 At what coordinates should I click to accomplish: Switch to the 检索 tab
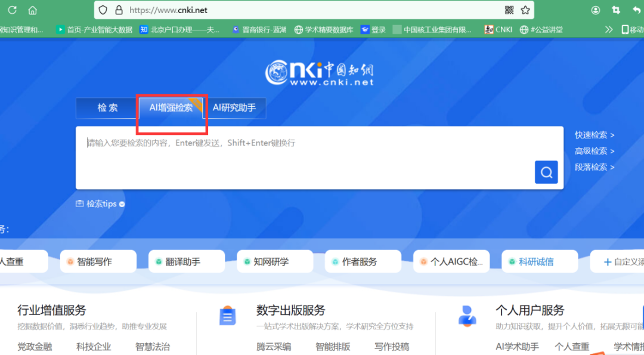tap(107, 107)
